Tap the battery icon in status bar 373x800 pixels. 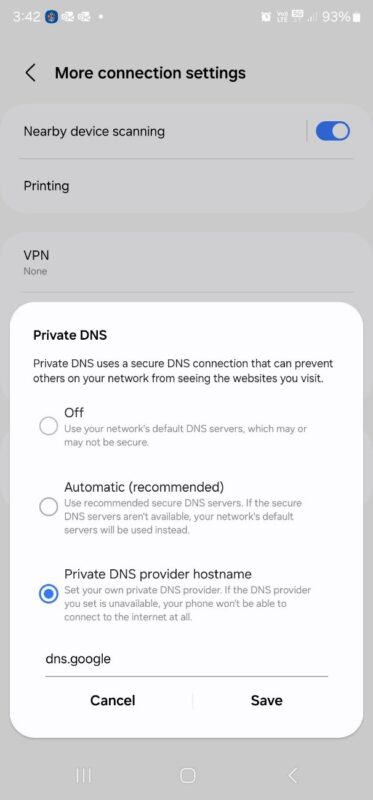click(357, 17)
